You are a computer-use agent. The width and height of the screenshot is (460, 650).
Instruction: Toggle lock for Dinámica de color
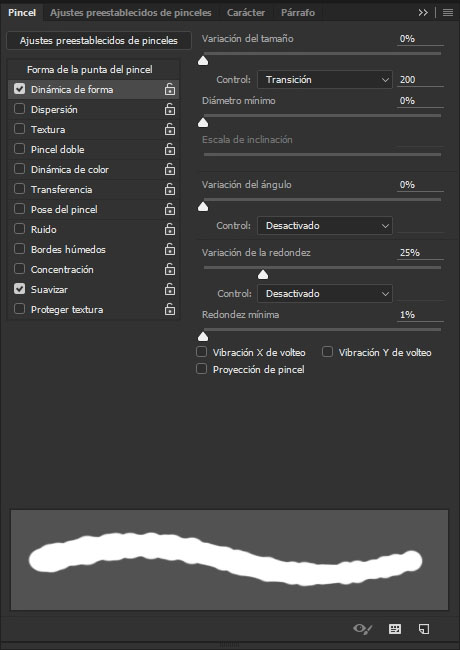(x=169, y=169)
